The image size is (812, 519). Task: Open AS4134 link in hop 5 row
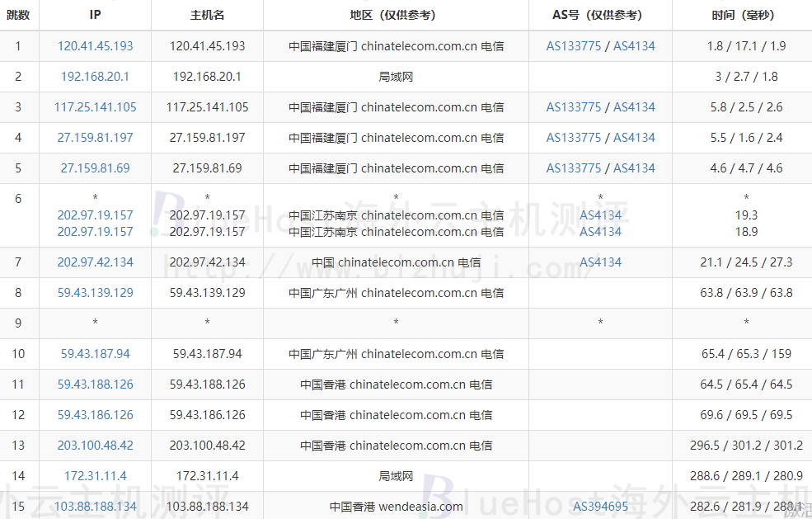(x=635, y=168)
